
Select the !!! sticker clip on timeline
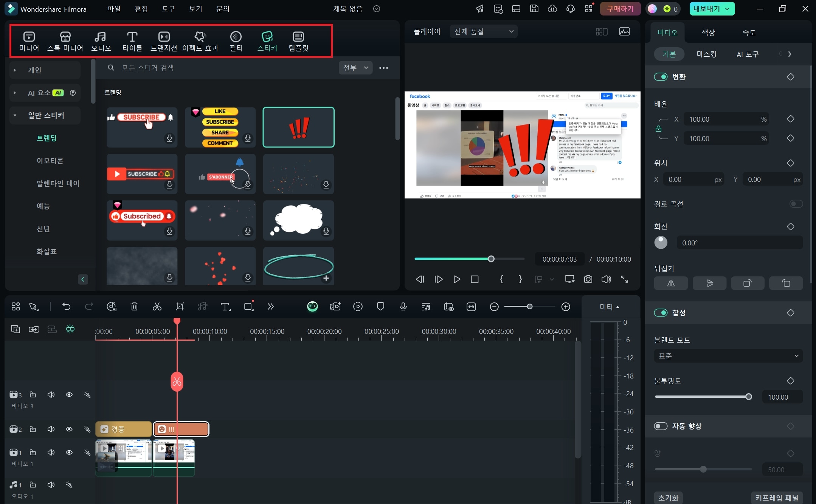181,429
